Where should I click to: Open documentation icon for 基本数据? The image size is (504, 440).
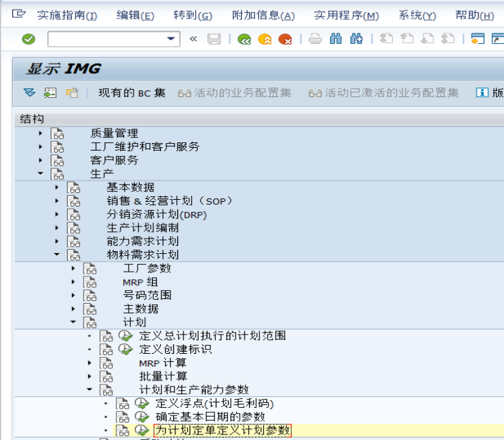(x=73, y=187)
